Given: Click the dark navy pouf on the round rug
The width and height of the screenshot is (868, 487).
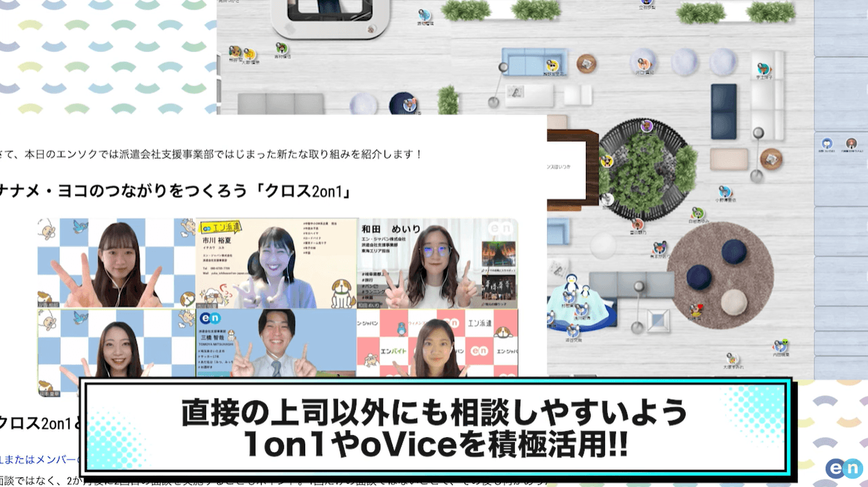Looking at the screenshot, I should (x=733, y=251).
